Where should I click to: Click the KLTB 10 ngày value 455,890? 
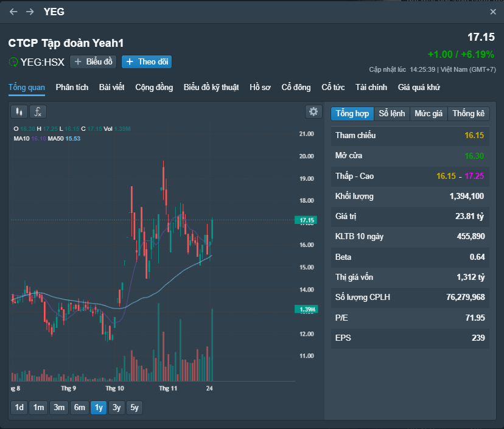click(x=471, y=237)
